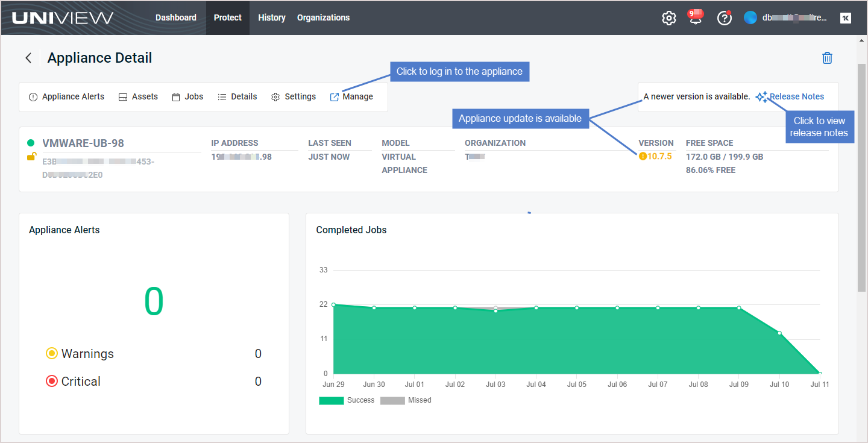Click the orange version warning icon

643,157
